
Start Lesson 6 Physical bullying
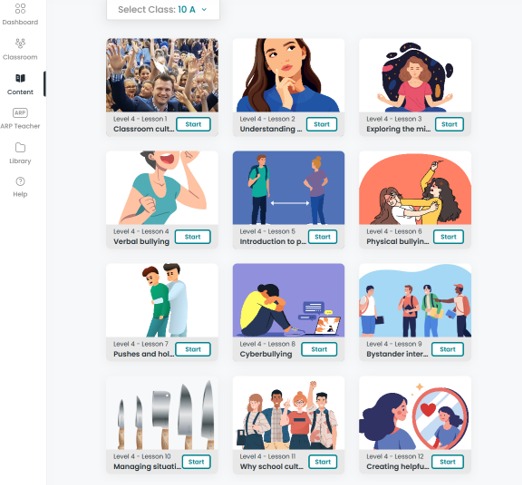(448, 237)
